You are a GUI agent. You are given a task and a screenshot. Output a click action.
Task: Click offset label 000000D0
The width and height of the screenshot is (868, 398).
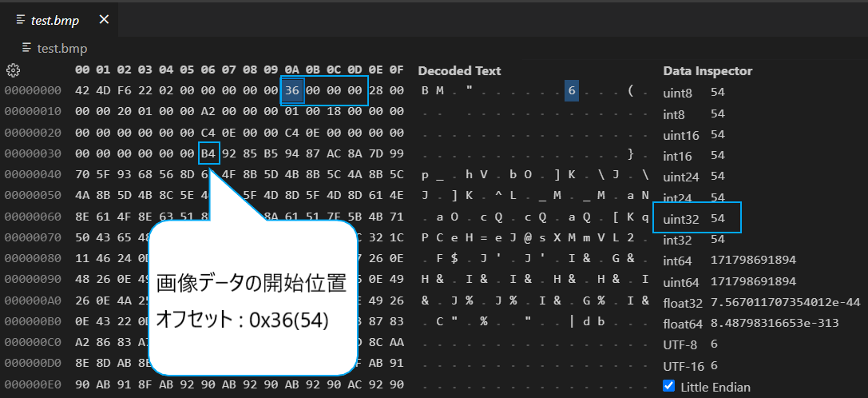point(33,364)
